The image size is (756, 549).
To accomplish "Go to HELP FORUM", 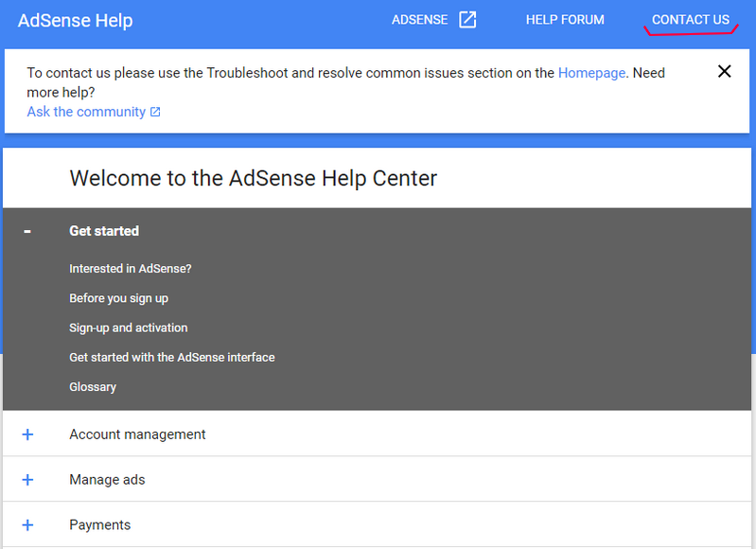I will pyautogui.click(x=565, y=20).
